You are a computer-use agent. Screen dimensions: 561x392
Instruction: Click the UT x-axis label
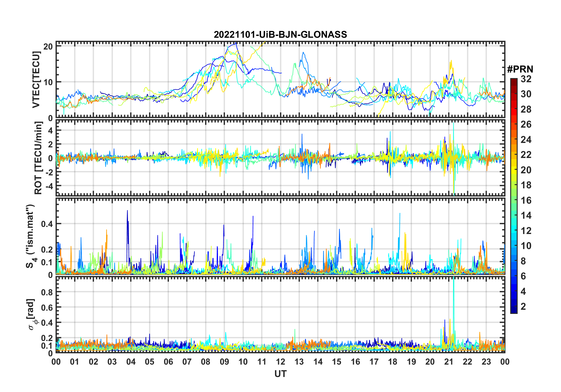(x=280, y=374)
